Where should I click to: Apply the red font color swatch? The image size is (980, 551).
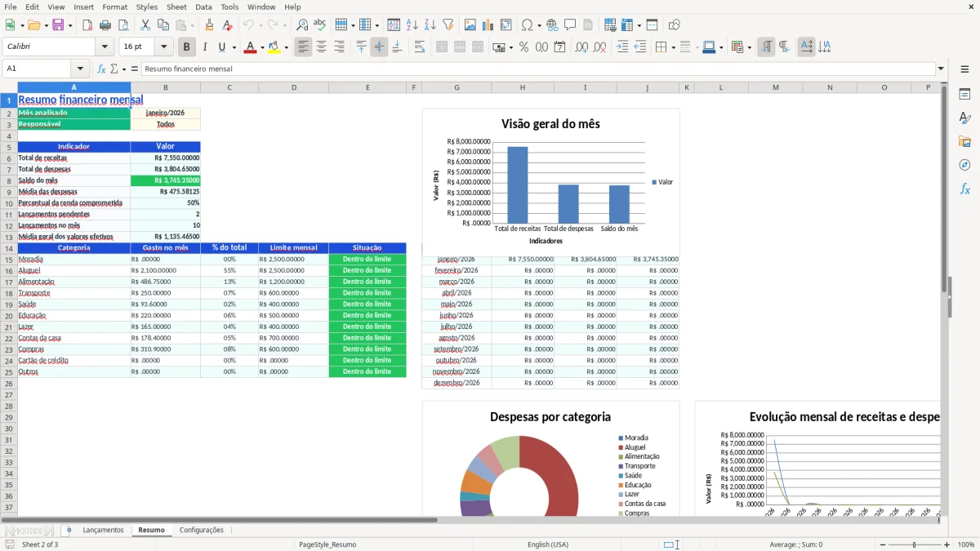pyautogui.click(x=251, y=47)
